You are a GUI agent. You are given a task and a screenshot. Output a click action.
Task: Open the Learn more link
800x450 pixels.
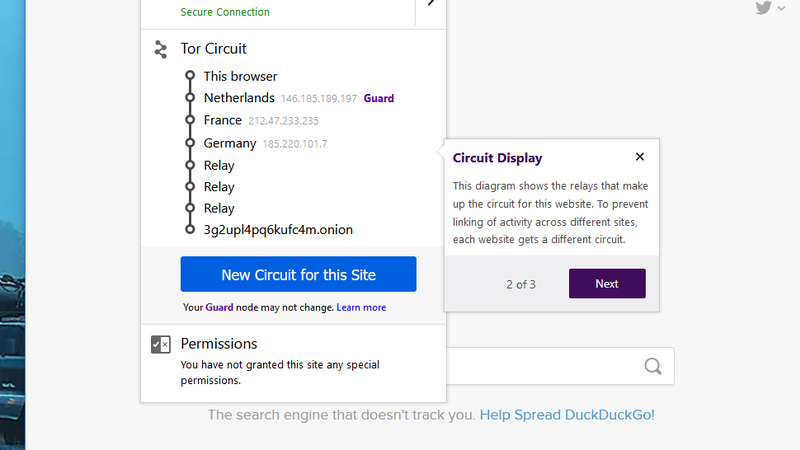click(x=361, y=308)
